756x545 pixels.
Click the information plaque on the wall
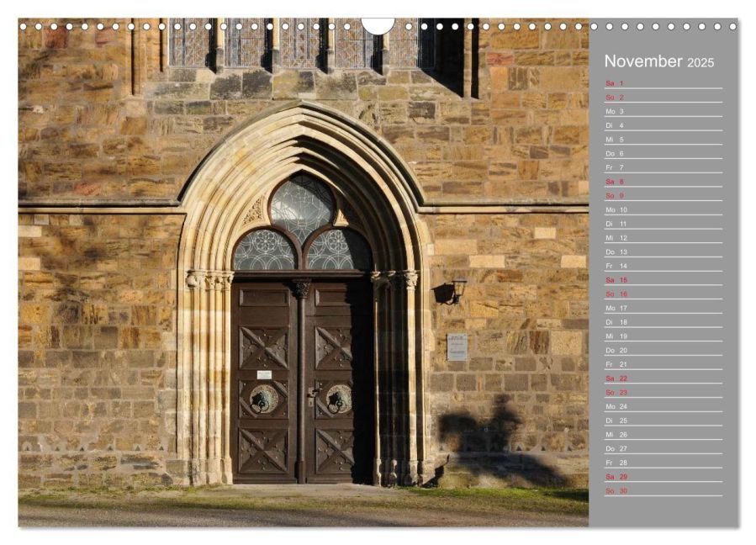[457, 347]
